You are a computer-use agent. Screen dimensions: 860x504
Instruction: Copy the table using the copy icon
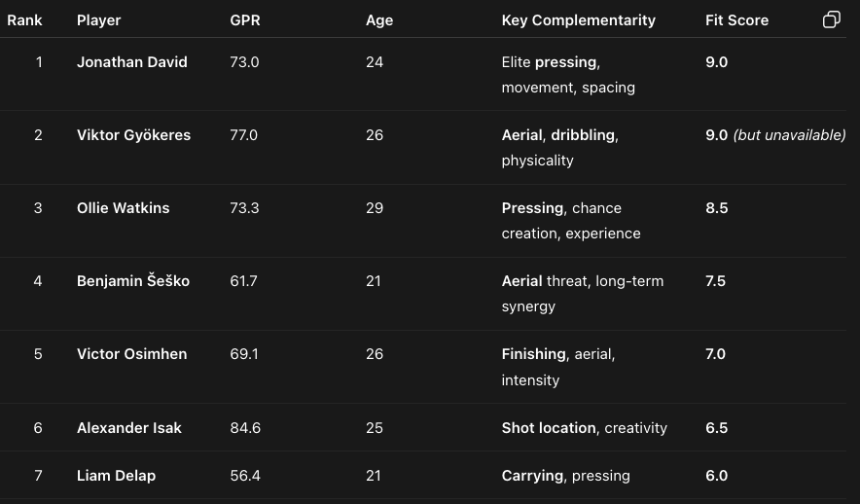coord(832,19)
